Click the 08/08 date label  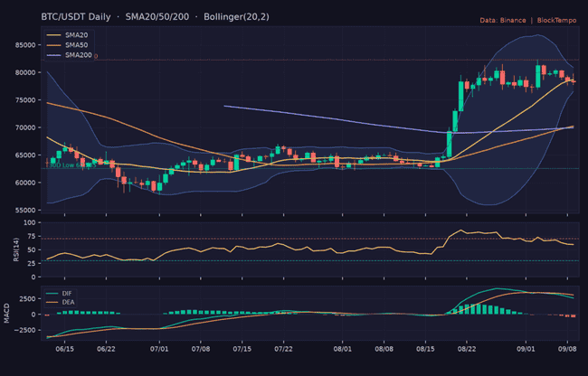pyautogui.click(x=384, y=349)
